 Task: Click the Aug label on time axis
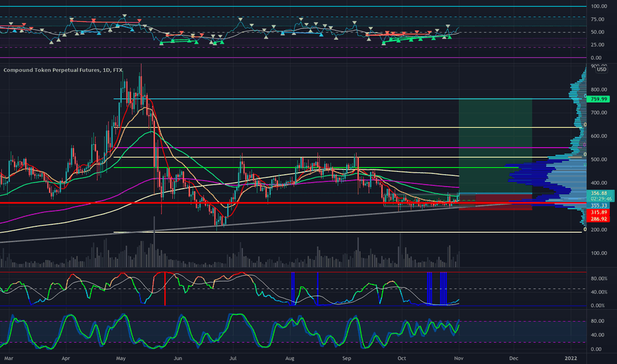point(289,359)
